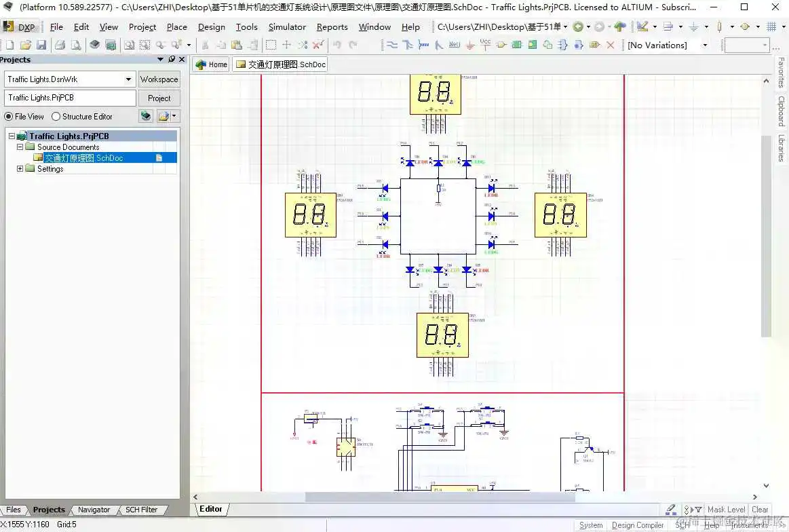Open the No Variations dropdown
789x532 pixels.
[x=705, y=45]
